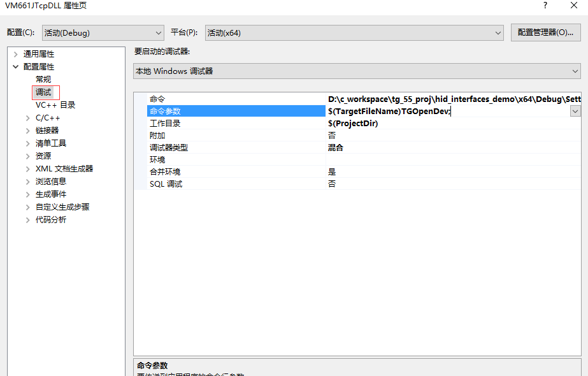Click the 调试器类型 property row label
The height and width of the screenshot is (376, 588).
click(169, 147)
